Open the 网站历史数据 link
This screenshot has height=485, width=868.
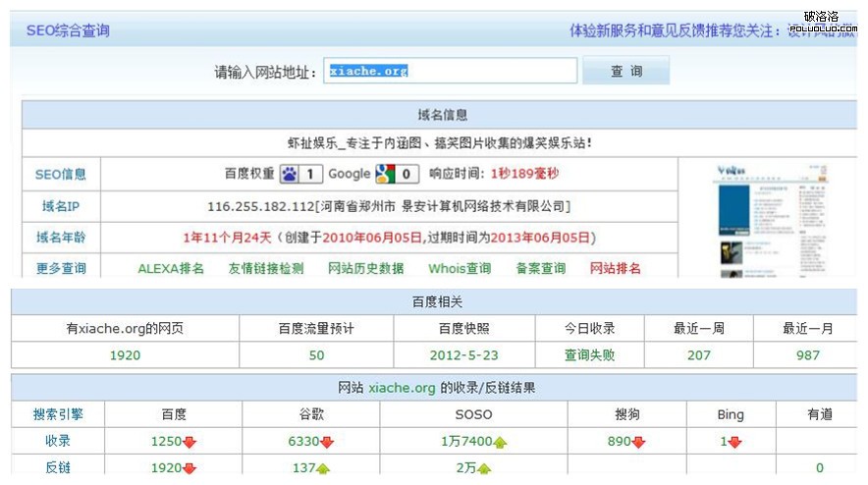coord(365,268)
